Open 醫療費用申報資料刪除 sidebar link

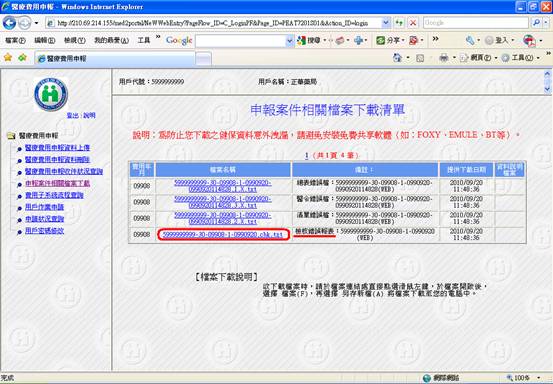click(57, 160)
